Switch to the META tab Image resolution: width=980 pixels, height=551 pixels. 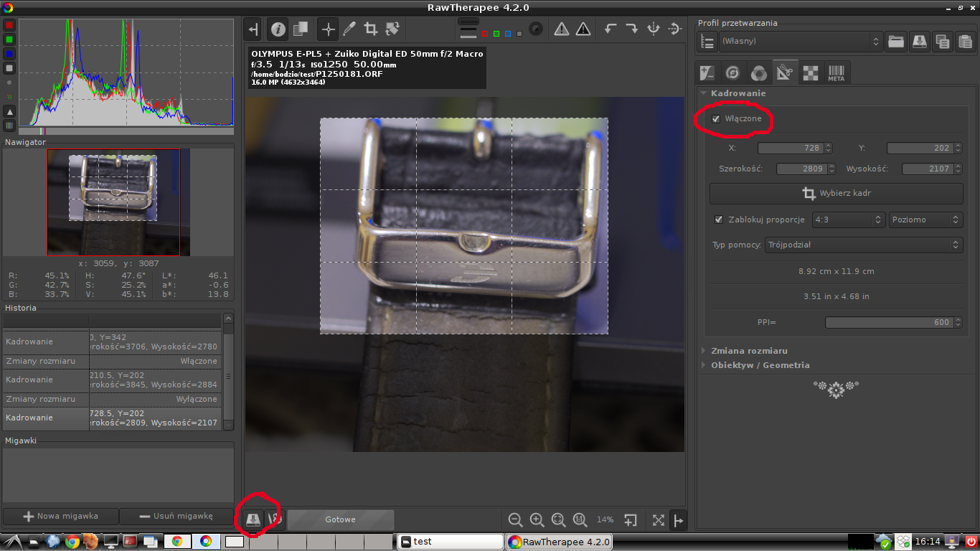coord(836,72)
